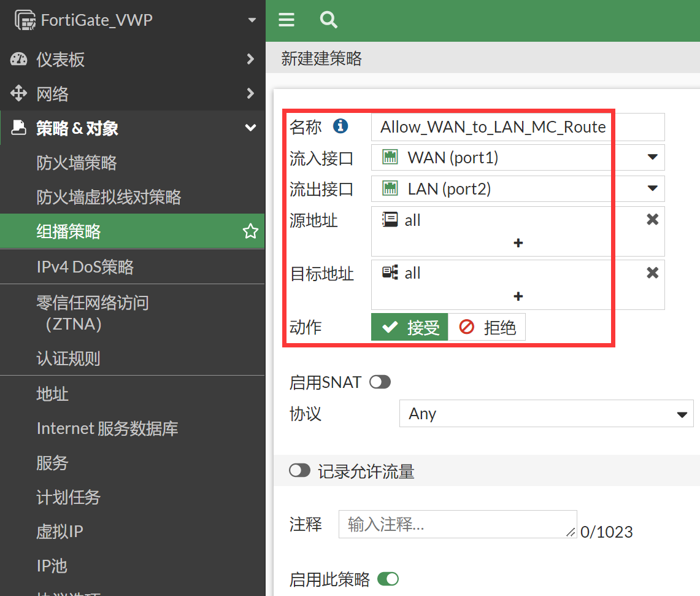Remove 'all' from 目标地址 with X icon
This screenshot has height=596, width=700.
653,273
